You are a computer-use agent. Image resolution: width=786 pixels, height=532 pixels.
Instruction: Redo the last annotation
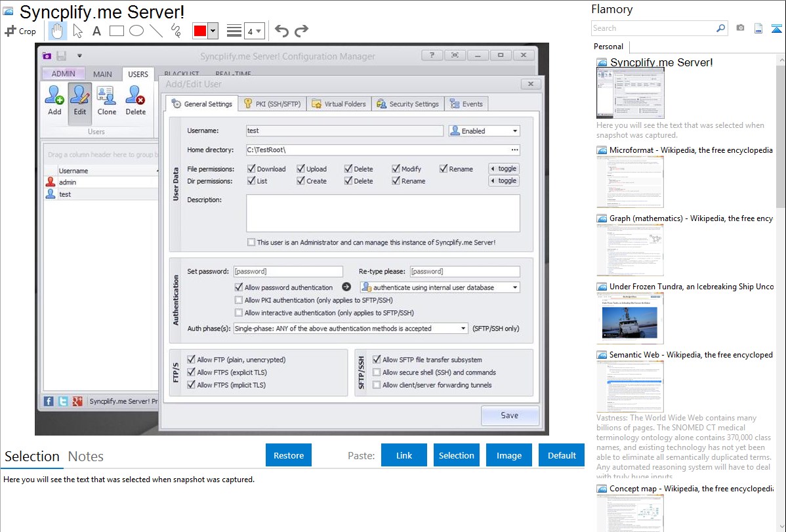(301, 31)
